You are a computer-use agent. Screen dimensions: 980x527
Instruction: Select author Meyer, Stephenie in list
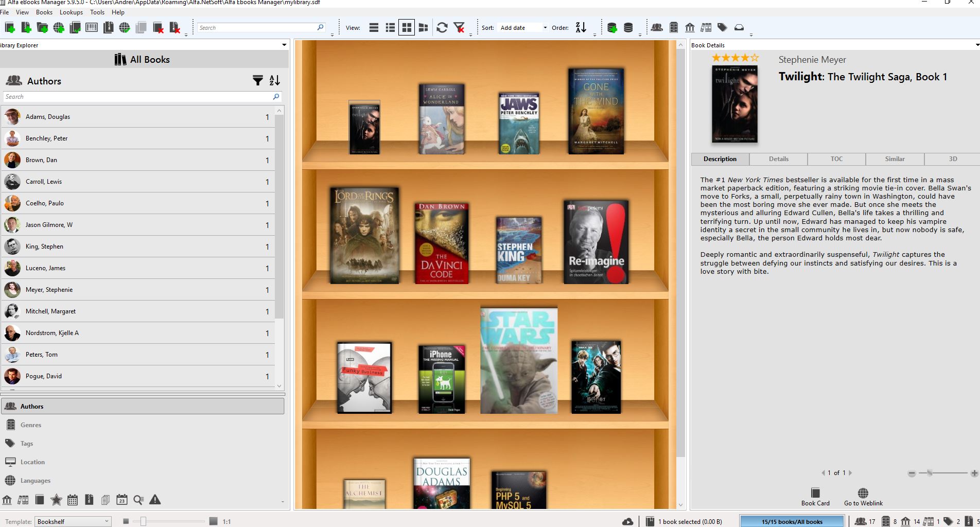[138, 290]
